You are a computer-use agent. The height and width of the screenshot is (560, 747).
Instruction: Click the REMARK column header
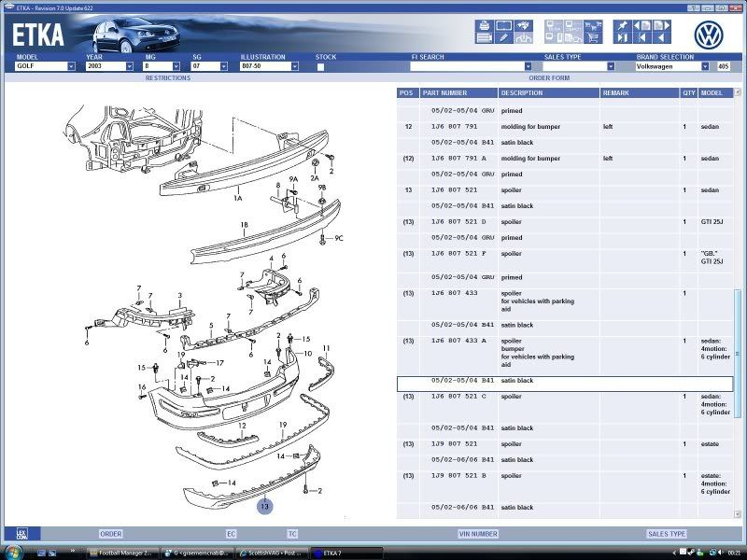640,92
